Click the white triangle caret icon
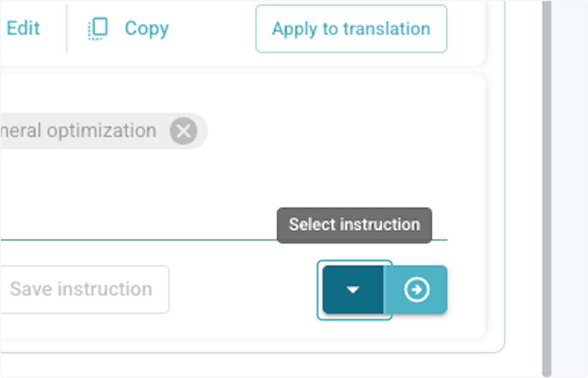Screen dimensions: 588x378 click(353, 290)
